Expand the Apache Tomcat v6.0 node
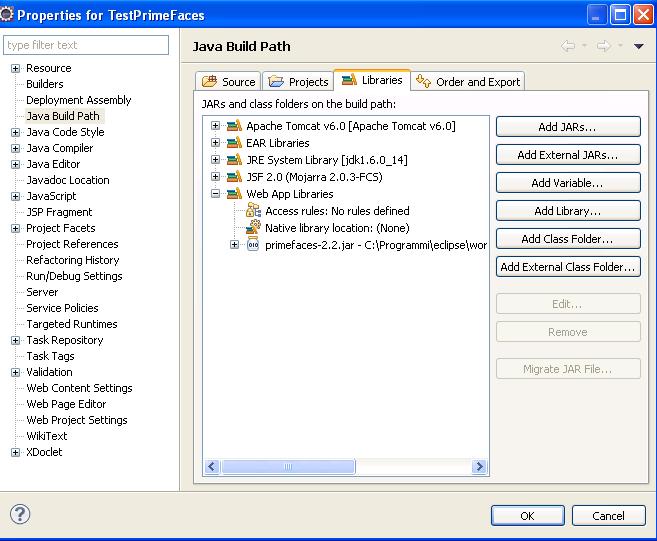The height and width of the screenshot is (541, 657). pos(215,125)
